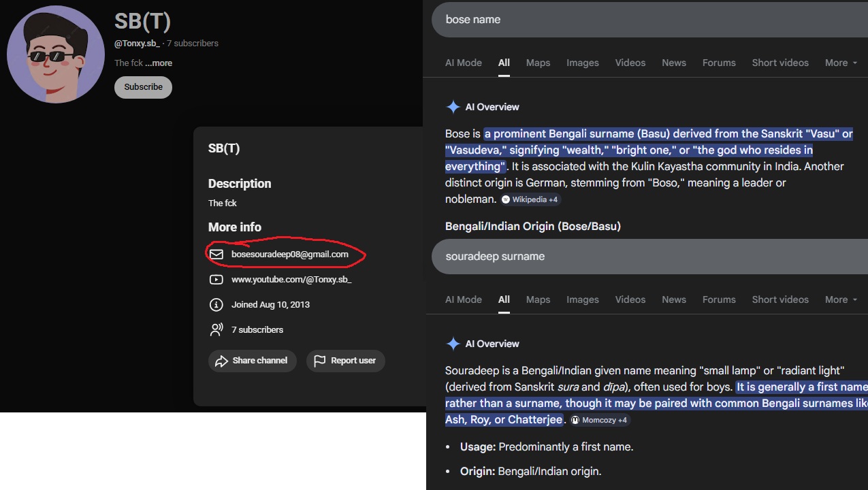Open News tab in 'bose name' search
868x490 pixels.
[674, 63]
